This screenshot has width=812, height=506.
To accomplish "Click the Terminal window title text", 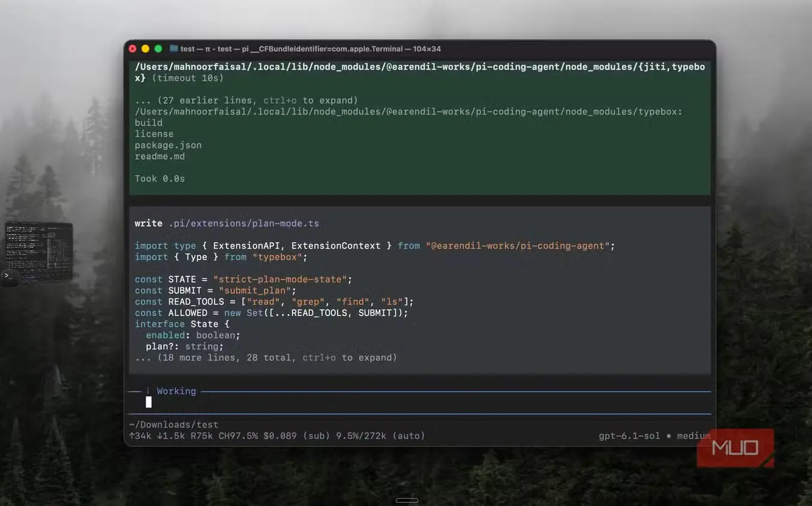I will click(x=311, y=49).
